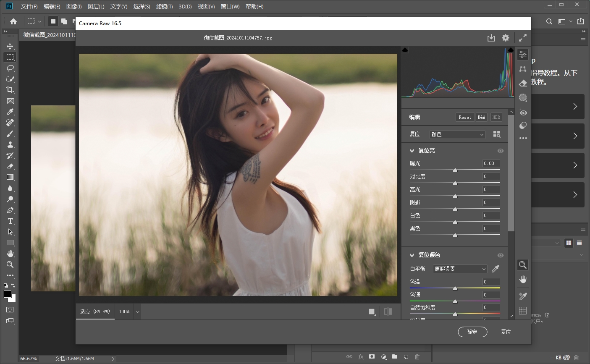Open the 图像 menu
Image resolution: width=590 pixels, height=364 pixels.
pyautogui.click(x=74, y=6)
